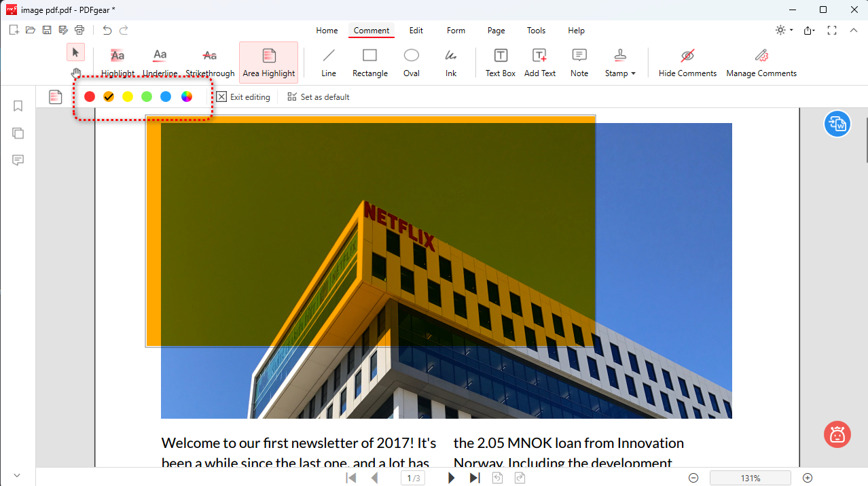Open the comments sidebar panel

tap(18, 160)
